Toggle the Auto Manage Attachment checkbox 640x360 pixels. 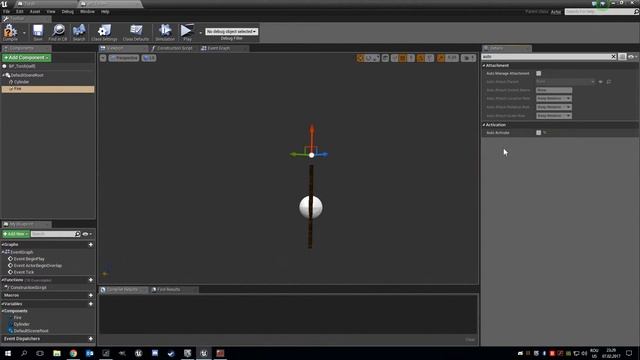coord(539,73)
